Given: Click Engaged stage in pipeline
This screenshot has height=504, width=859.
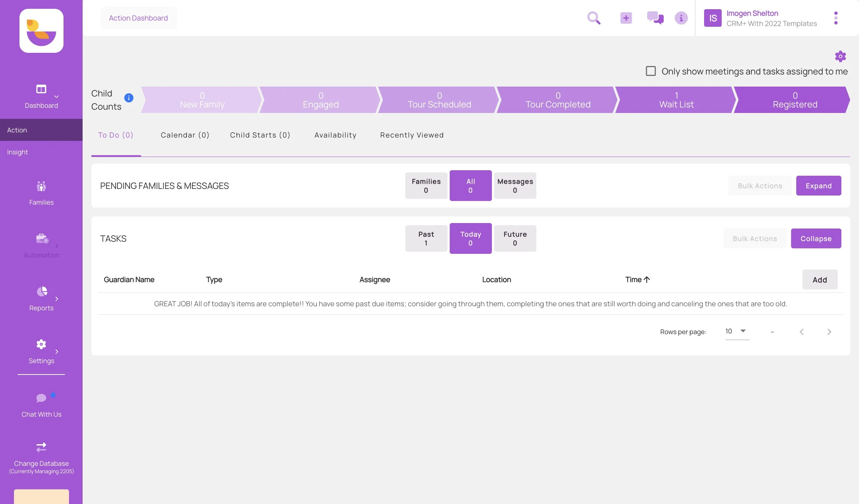Looking at the screenshot, I should point(321,100).
